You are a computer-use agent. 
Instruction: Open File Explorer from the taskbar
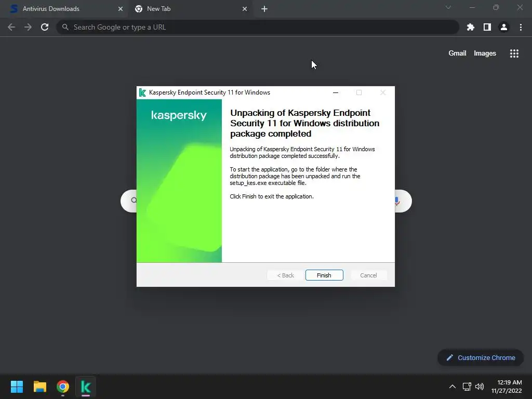[40, 387]
